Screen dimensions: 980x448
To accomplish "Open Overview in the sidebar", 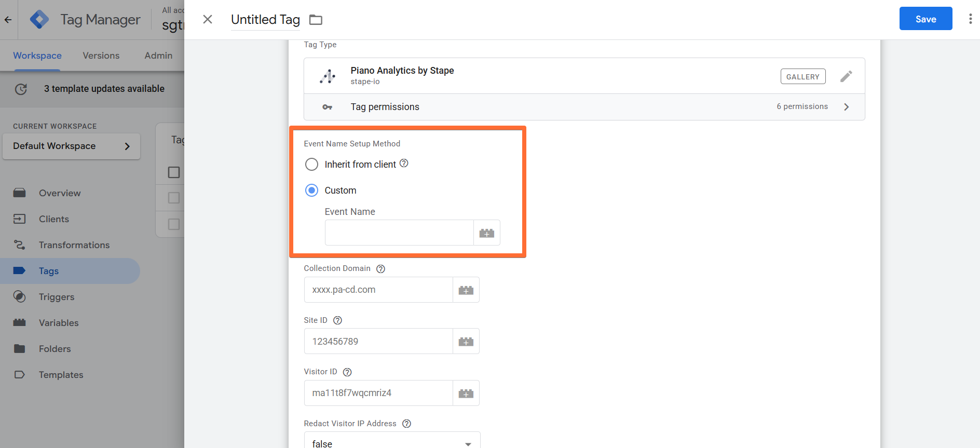I will [70, 193].
